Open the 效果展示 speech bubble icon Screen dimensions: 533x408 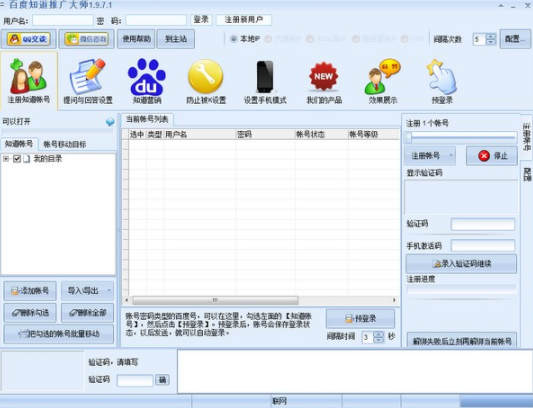[x=382, y=76]
